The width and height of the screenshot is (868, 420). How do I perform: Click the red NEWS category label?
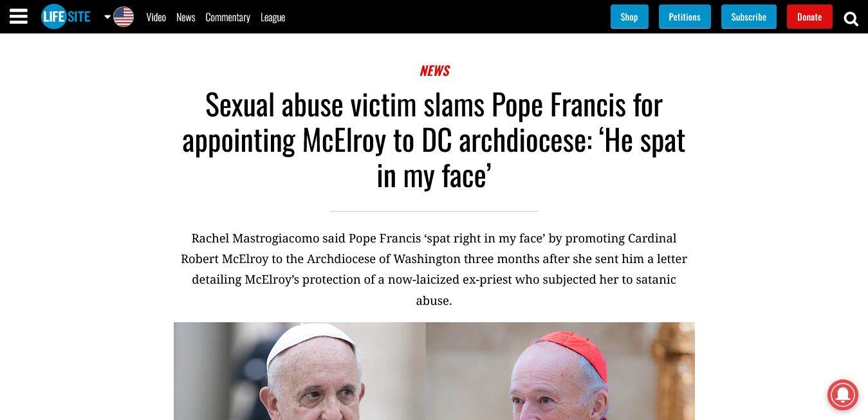tap(434, 71)
